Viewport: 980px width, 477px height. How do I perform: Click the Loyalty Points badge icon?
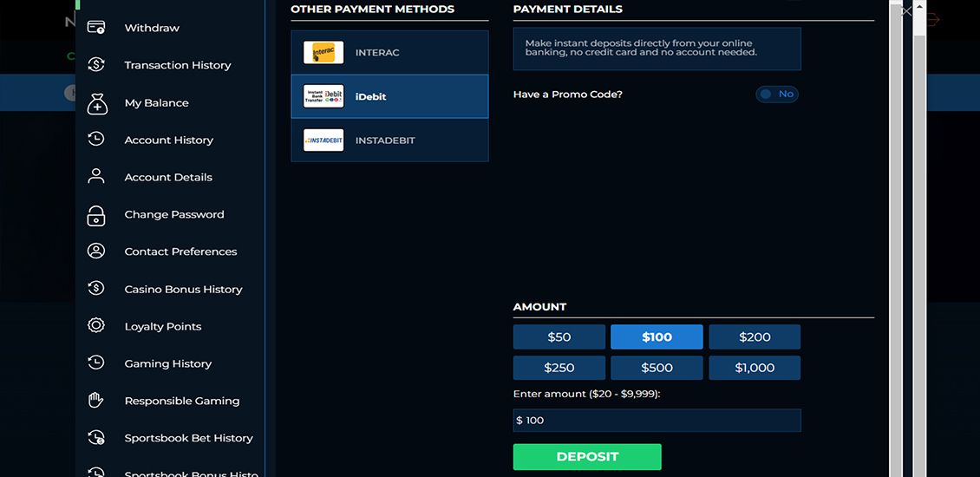[x=95, y=326]
